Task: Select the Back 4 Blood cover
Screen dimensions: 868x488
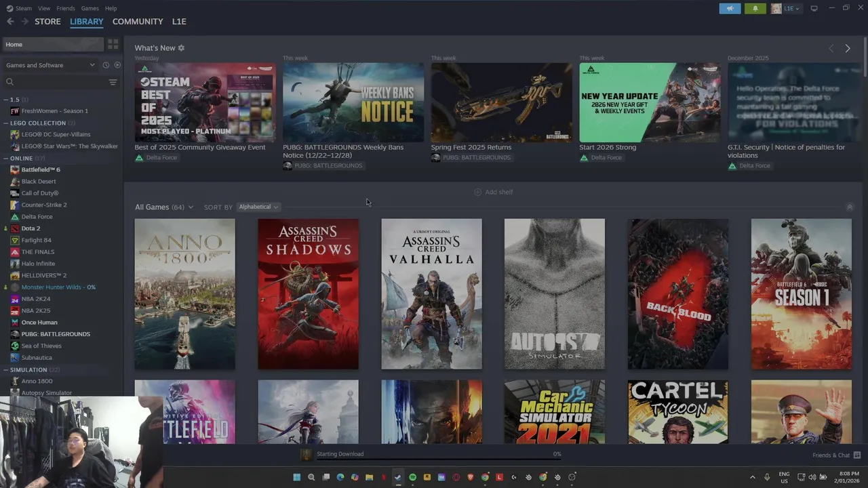Action: tap(678, 294)
